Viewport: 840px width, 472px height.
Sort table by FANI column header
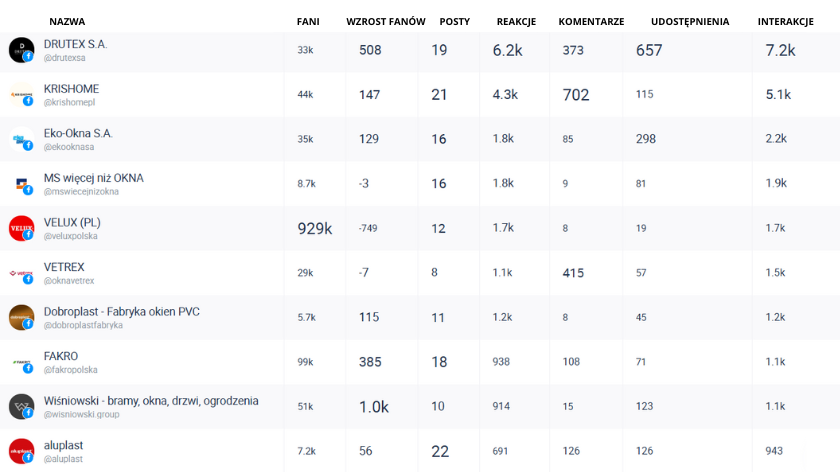pos(308,21)
